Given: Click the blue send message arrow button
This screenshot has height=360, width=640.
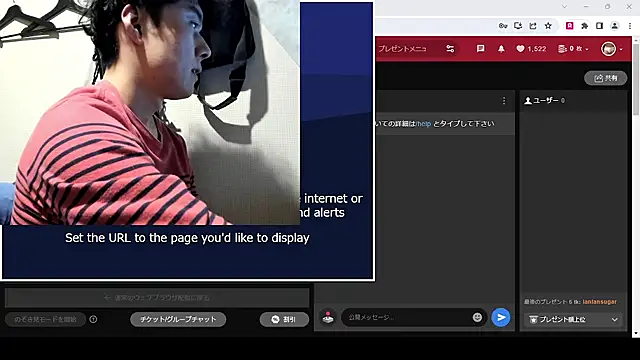Looking at the screenshot, I should coord(501,318).
